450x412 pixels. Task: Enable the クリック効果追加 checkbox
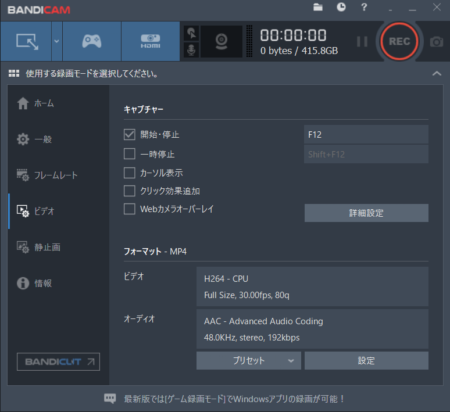(129, 191)
